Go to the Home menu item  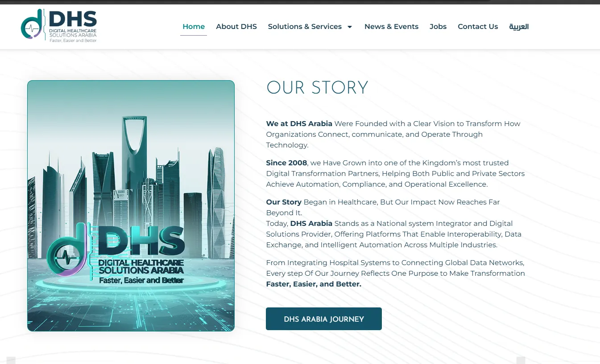194,27
